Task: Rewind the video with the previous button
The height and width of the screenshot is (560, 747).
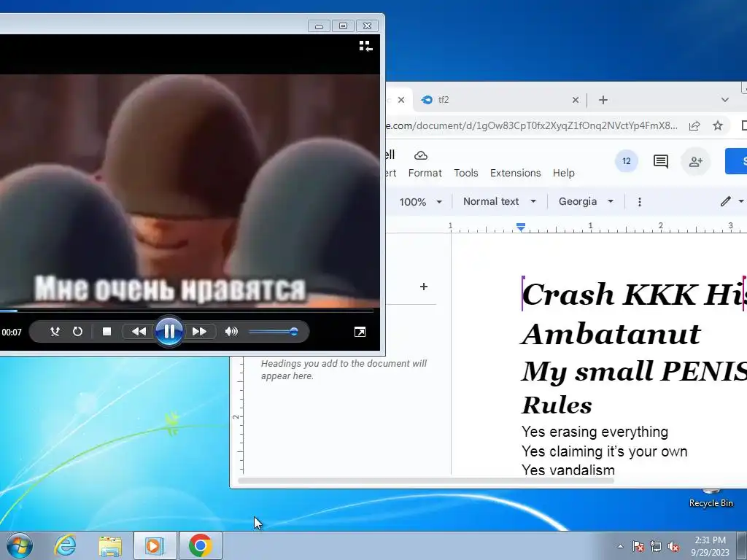Action: [x=139, y=332]
